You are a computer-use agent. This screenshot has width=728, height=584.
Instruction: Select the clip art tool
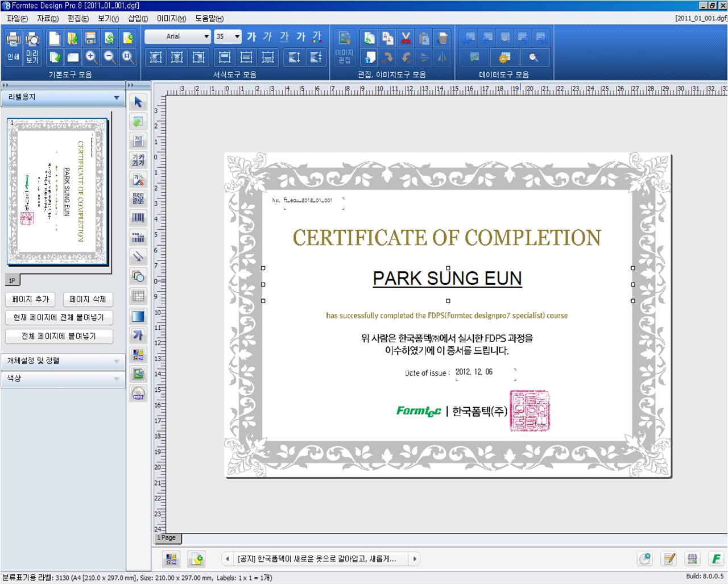click(x=138, y=355)
